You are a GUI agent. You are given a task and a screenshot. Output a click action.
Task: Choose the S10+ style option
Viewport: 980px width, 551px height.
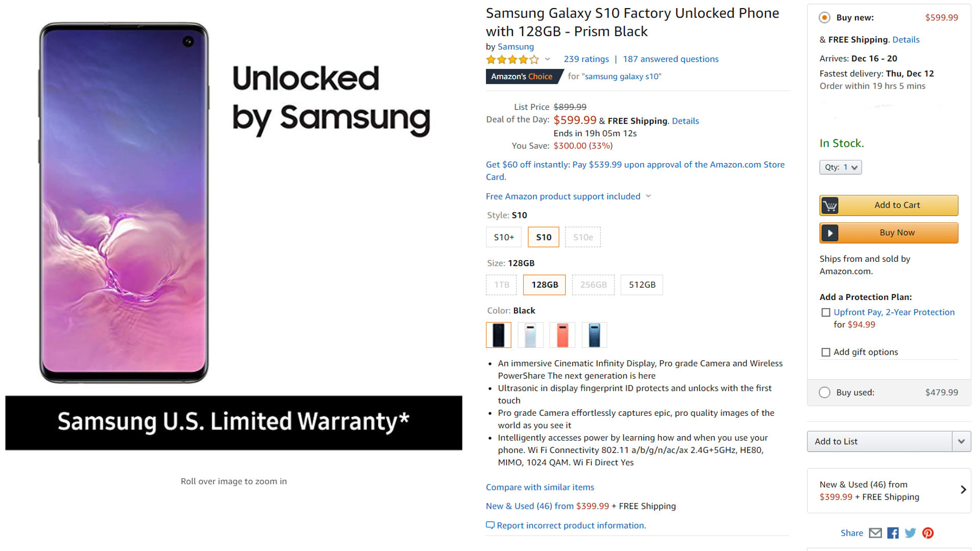(x=504, y=237)
